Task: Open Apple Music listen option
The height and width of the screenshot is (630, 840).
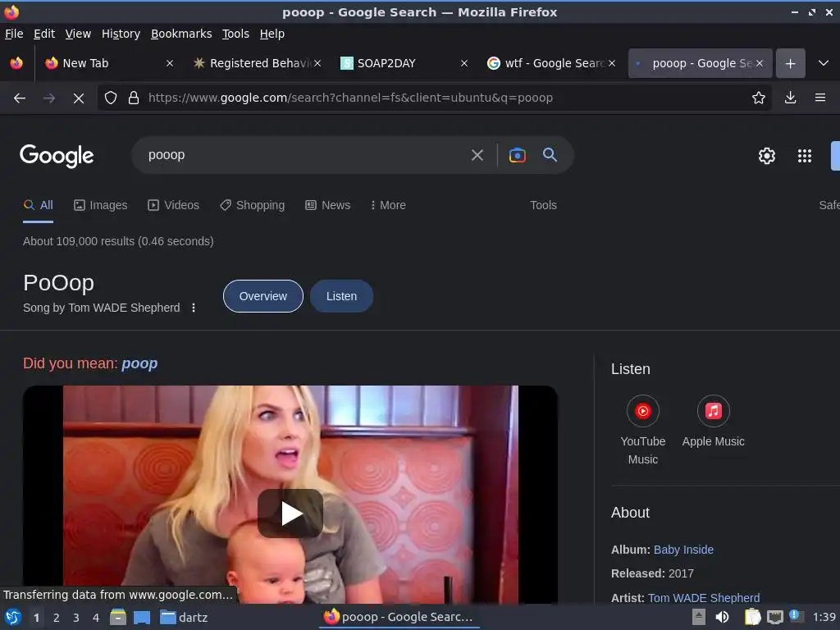Action: (713, 422)
